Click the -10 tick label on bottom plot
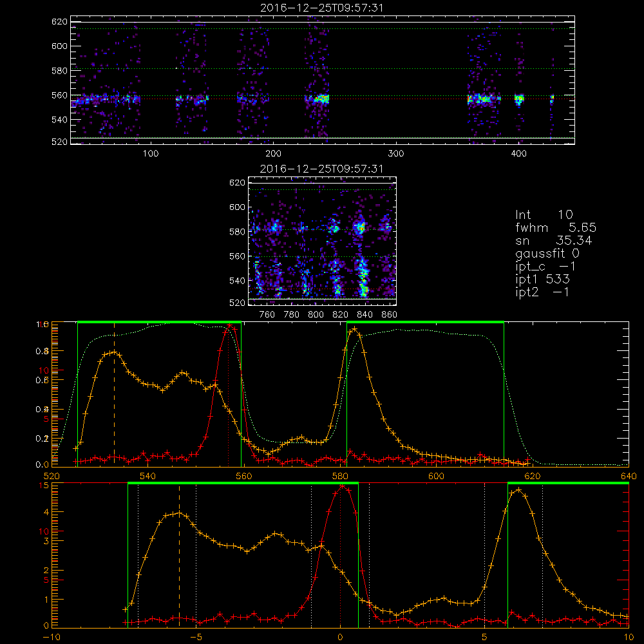 point(52,637)
